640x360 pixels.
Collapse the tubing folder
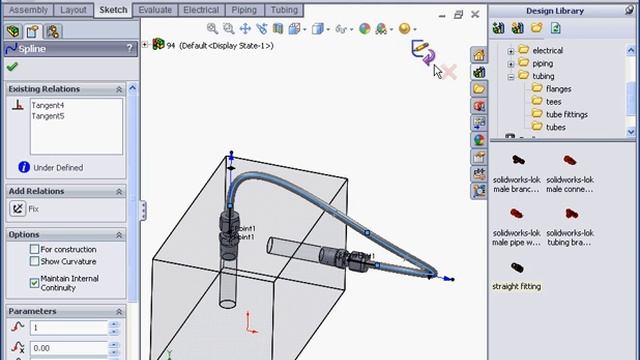click(x=511, y=77)
